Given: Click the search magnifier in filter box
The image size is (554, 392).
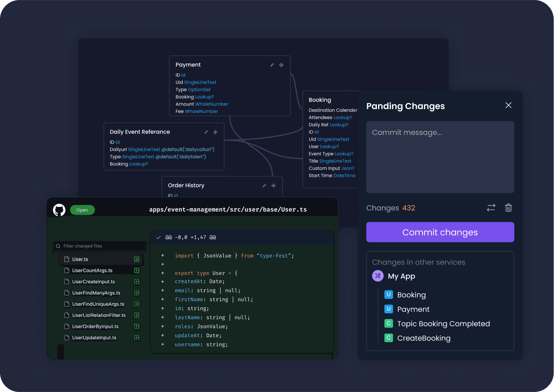Looking at the screenshot, I should pyautogui.click(x=58, y=246).
